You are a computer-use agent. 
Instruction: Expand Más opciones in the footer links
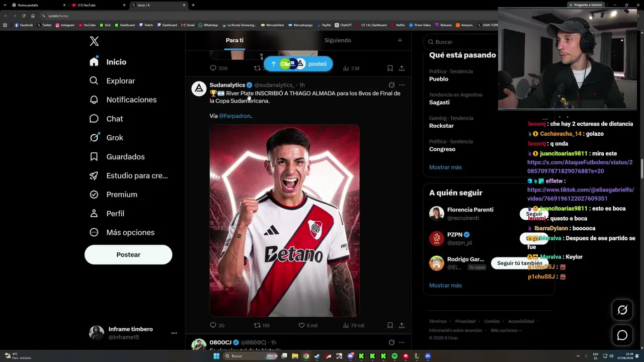coord(507,330)
